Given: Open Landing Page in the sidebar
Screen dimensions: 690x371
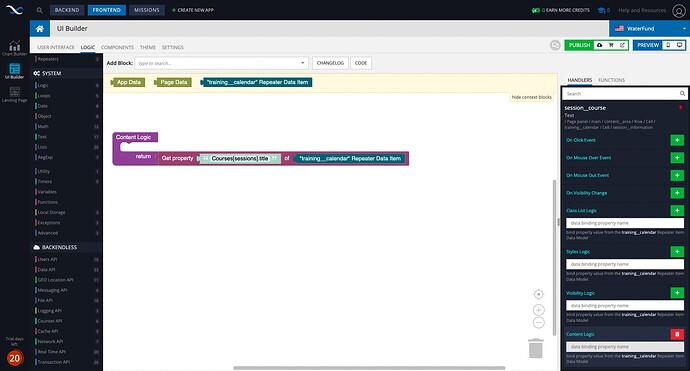Looking at the screenshot, I should pos(15,94).
